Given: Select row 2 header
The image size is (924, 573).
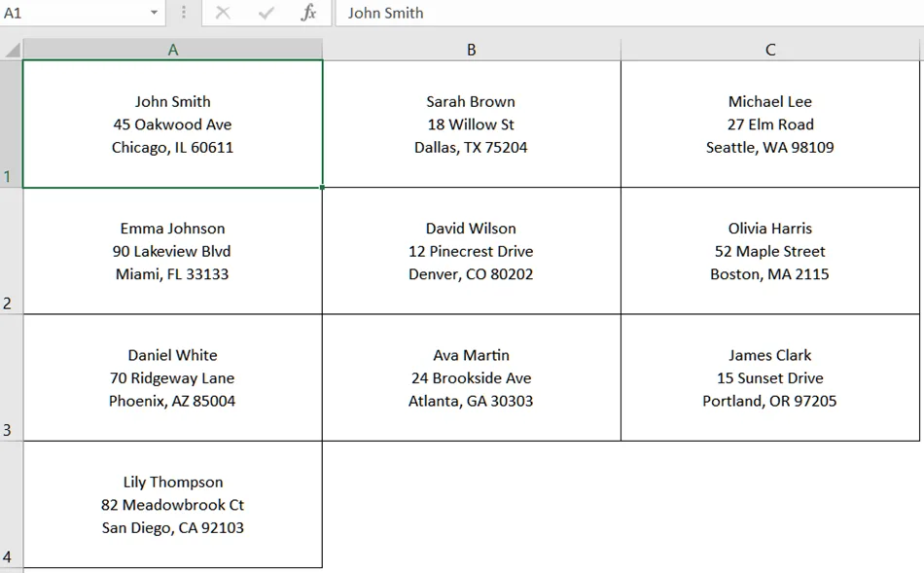Looking at the screenshot, I should coord(11,251).
